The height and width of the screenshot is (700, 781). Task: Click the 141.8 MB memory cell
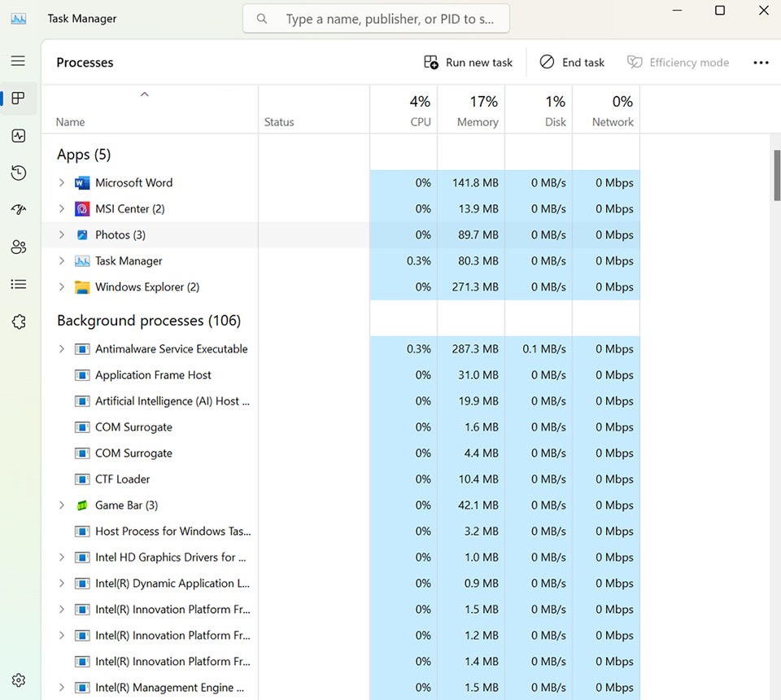coord(471,183)
